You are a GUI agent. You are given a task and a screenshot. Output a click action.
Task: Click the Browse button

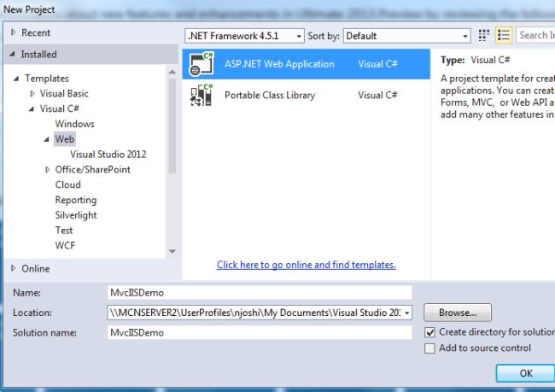(458, 313)
